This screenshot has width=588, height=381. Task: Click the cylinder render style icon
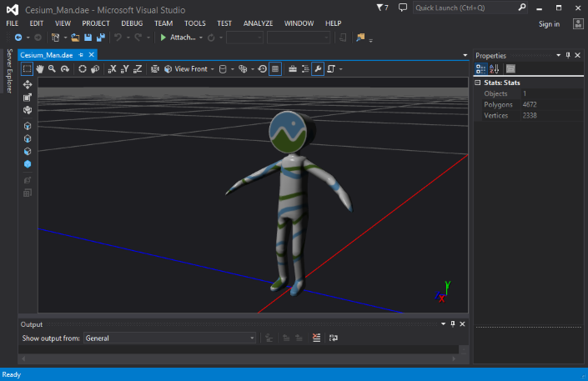tap(223, 69)
